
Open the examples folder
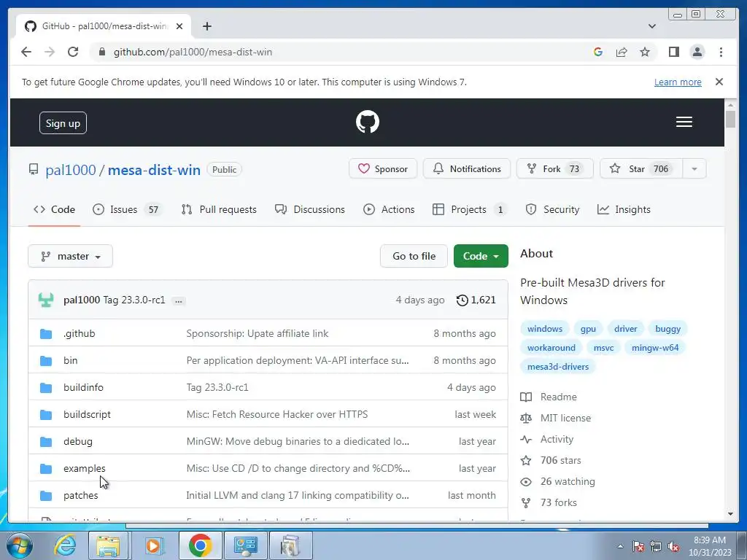pos(85,469)
